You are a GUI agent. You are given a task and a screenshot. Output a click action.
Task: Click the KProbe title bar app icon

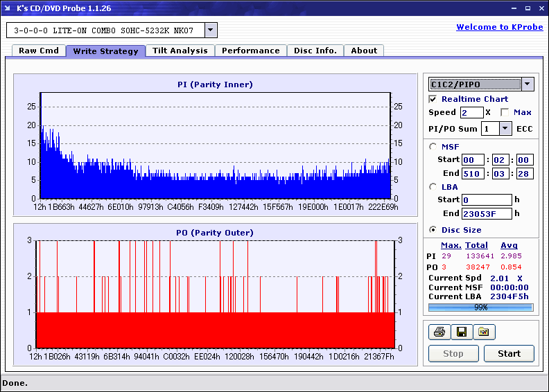pos(8,8)
